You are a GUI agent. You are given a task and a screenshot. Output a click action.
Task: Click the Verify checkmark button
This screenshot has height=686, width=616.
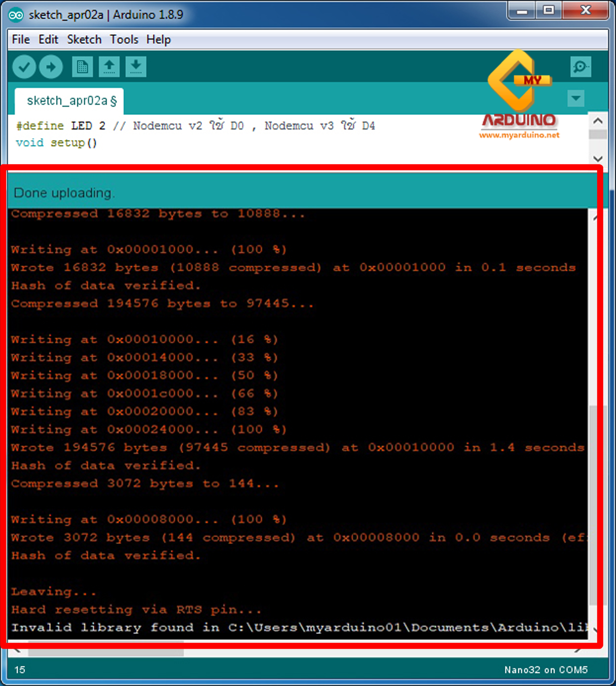click(x=24, y=67)
